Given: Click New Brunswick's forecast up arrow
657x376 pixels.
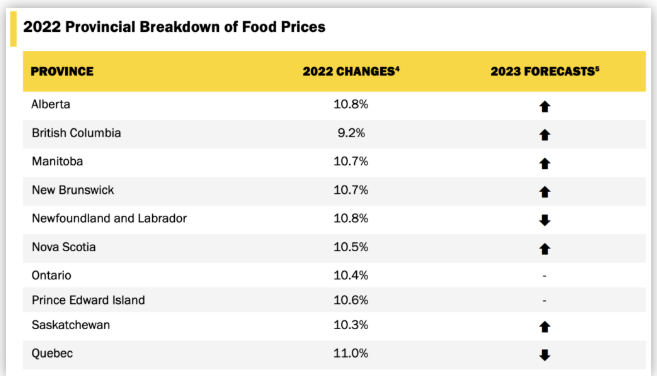Looking at the screenshot, I should (x=544, y=192).
